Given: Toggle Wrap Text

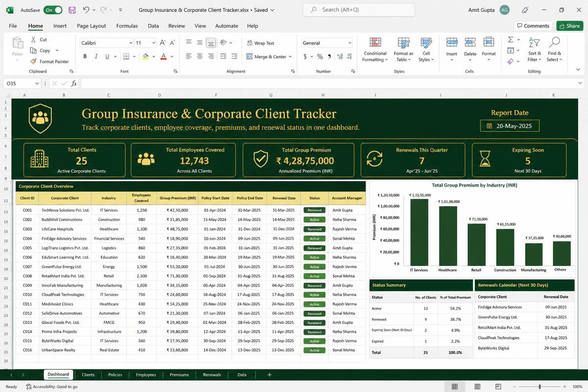Looking at the screenshot, I should (261, 43).
